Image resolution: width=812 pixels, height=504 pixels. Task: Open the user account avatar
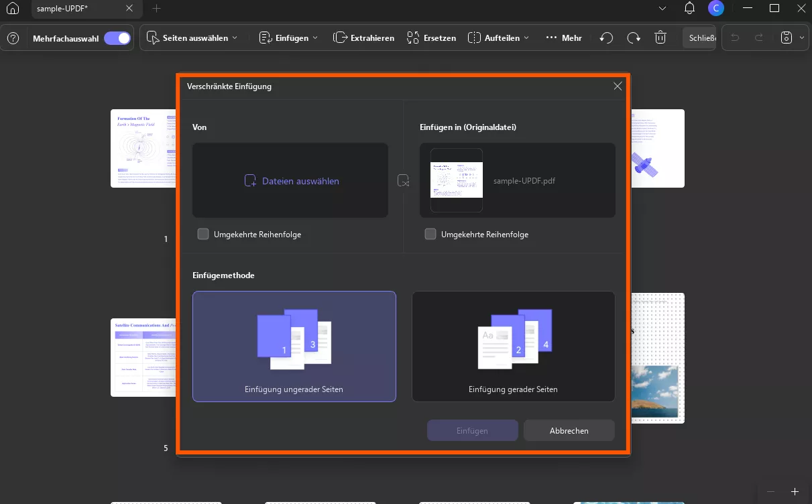(716, 9)
